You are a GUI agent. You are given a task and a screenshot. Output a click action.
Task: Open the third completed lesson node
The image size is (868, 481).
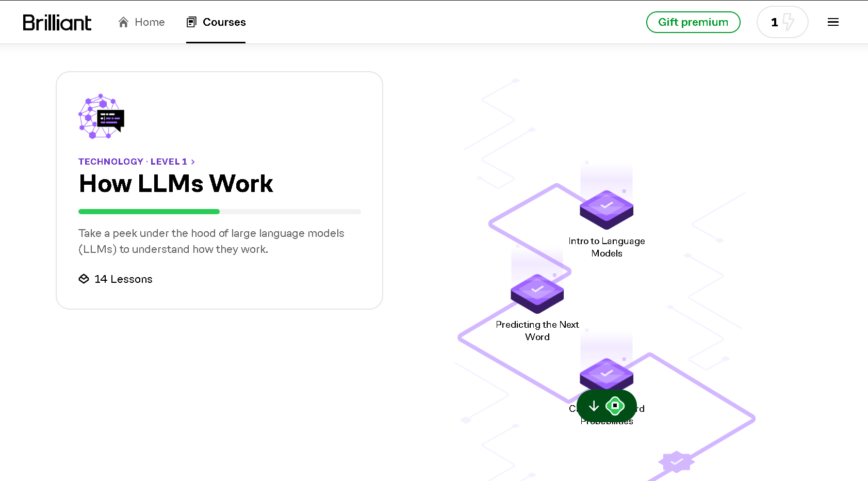(607, 375)
